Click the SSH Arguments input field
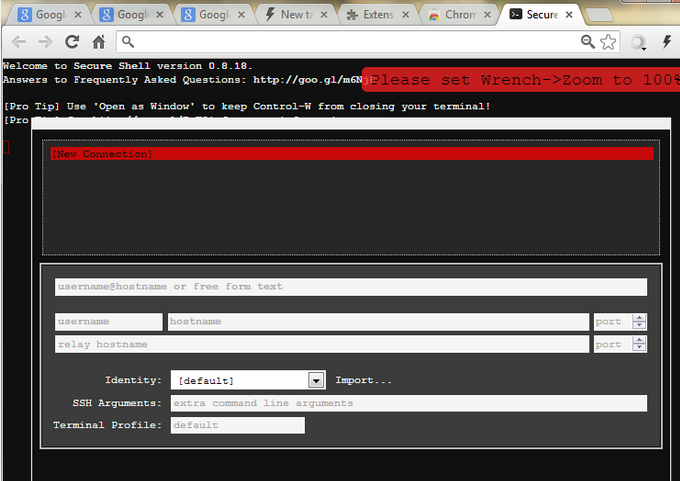This screenshot has width=680, height=481. [408, 403]
